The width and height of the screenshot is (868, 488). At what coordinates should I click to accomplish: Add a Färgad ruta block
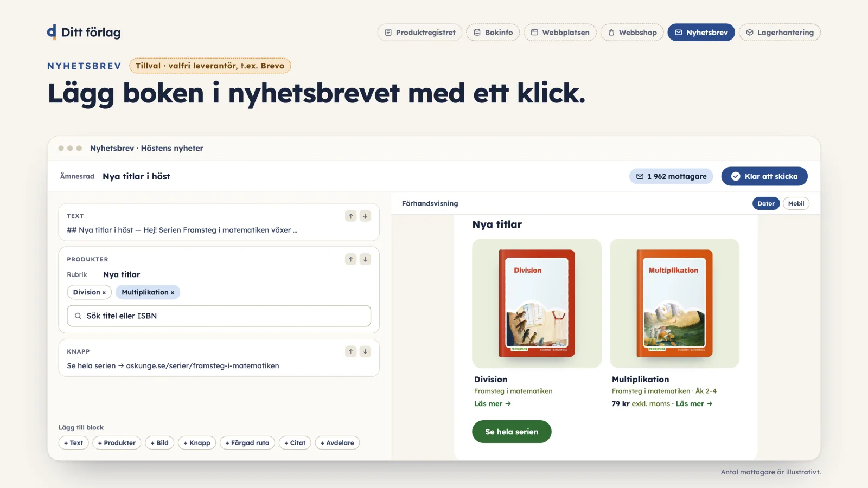pyautogui.click(x=247, y=443)
